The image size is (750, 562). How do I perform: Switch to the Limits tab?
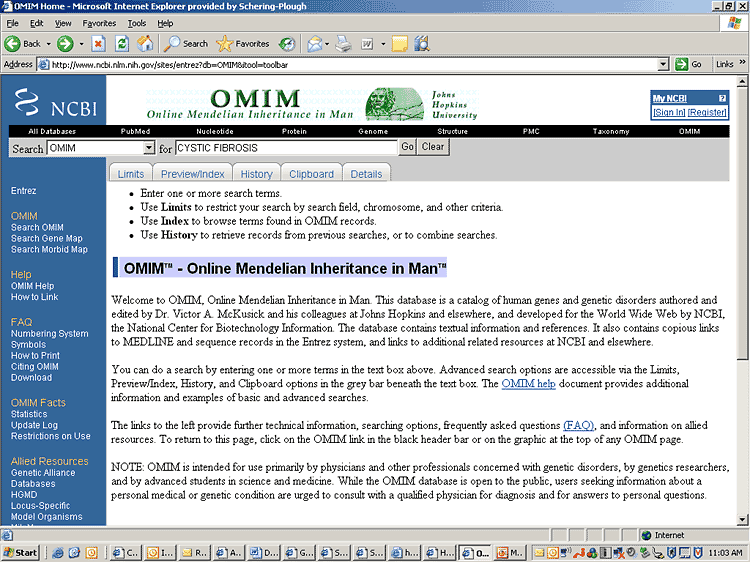(x=131, y=174)
